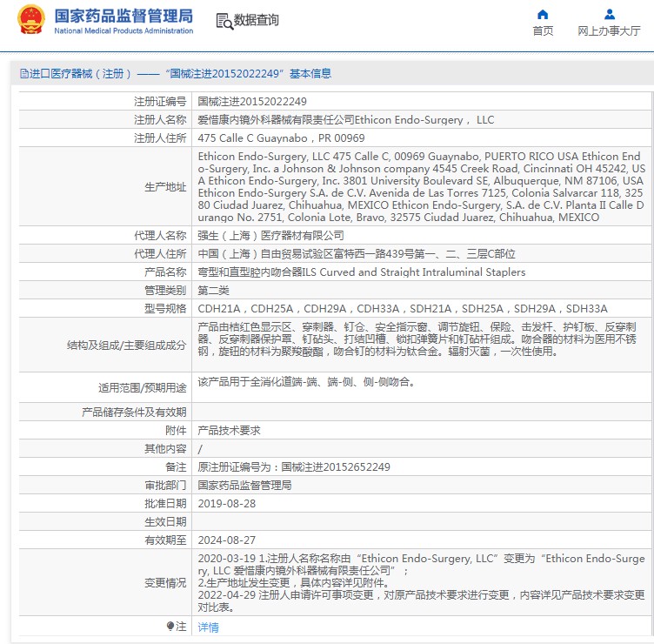
Task: Click the 结构及组成 composition description text
Action: tap(417, 339)
